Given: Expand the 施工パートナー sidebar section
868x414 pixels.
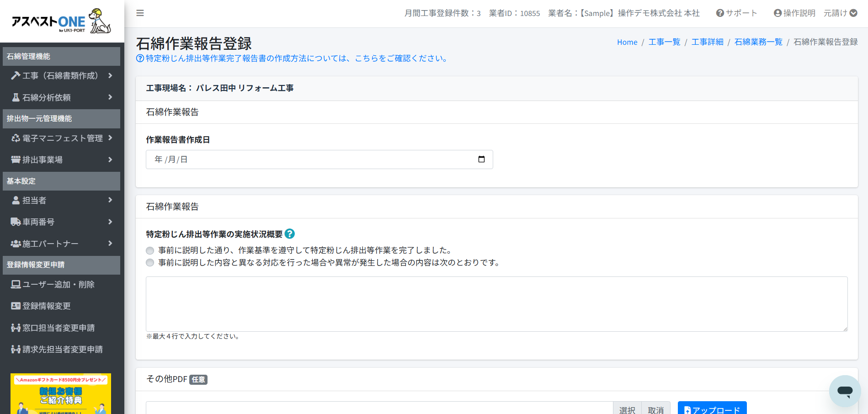Looking at the screenshot, I should [x=61, y=244].
